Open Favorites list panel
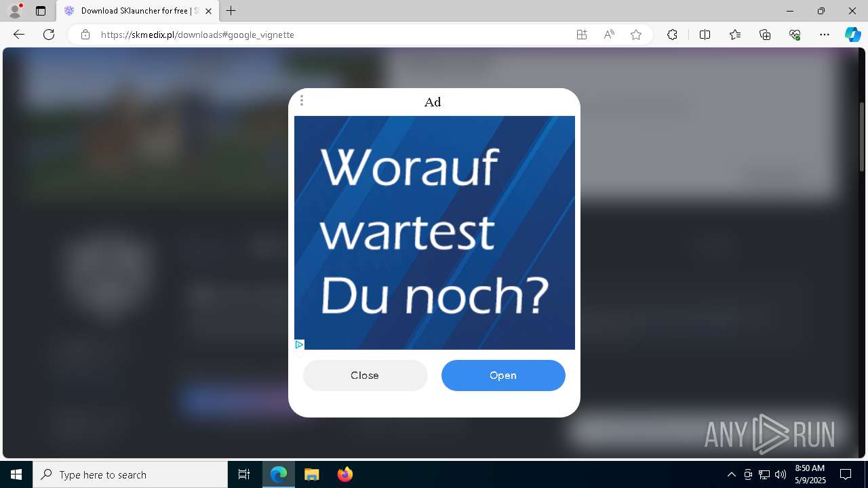This screenshot has height=488, width=868. pyautogui.click(x=735, y=35)
